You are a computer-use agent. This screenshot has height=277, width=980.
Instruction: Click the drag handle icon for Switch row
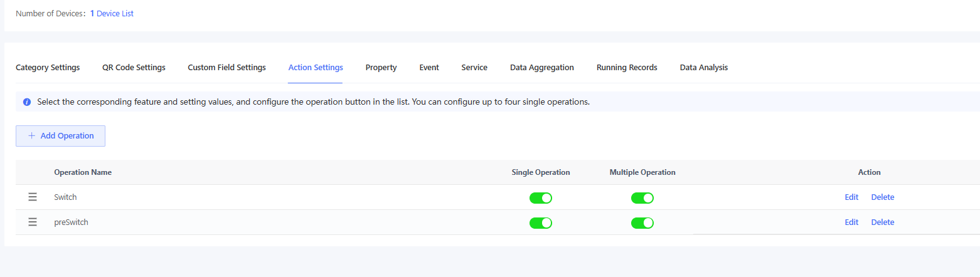pyautogui.click(x=33, y=197)
